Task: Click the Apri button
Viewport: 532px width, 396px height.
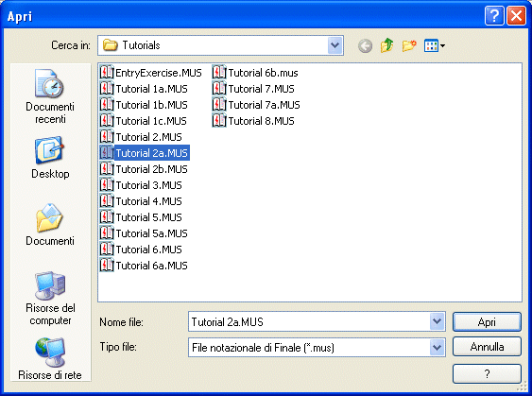Action: pos(487,321)
